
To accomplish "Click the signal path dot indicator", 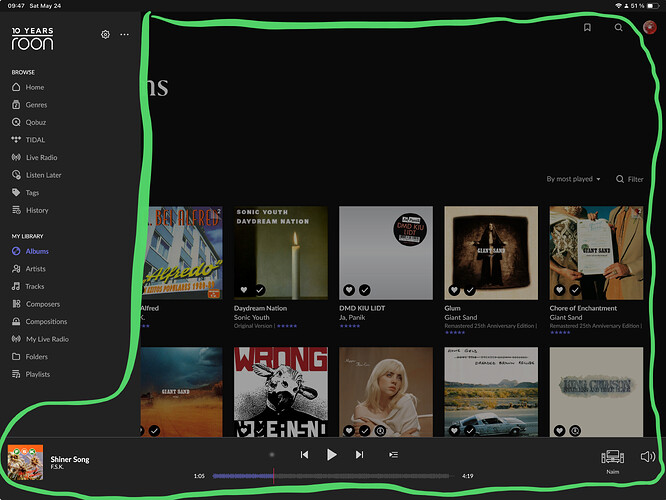I will [272, 455].
